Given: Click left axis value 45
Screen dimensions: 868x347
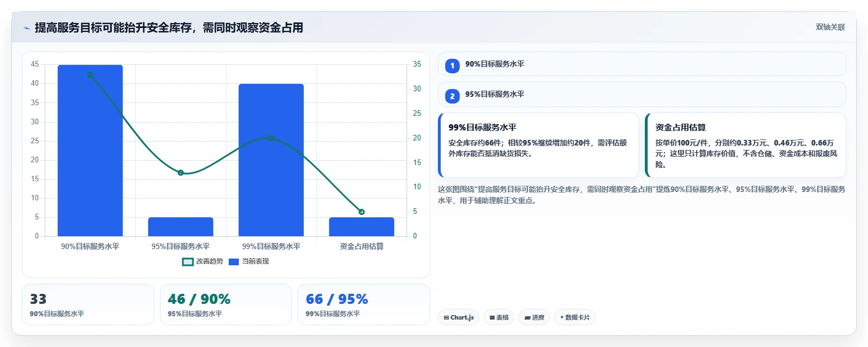Looking at the screenshot, I should pyautogui.click(x=35, y=64).
